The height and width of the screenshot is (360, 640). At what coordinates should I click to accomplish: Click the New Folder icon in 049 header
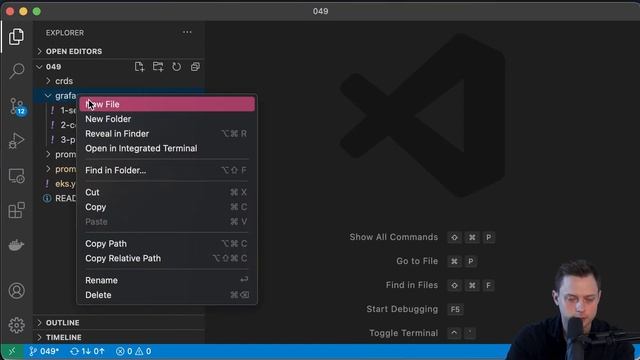click(158, 67)
